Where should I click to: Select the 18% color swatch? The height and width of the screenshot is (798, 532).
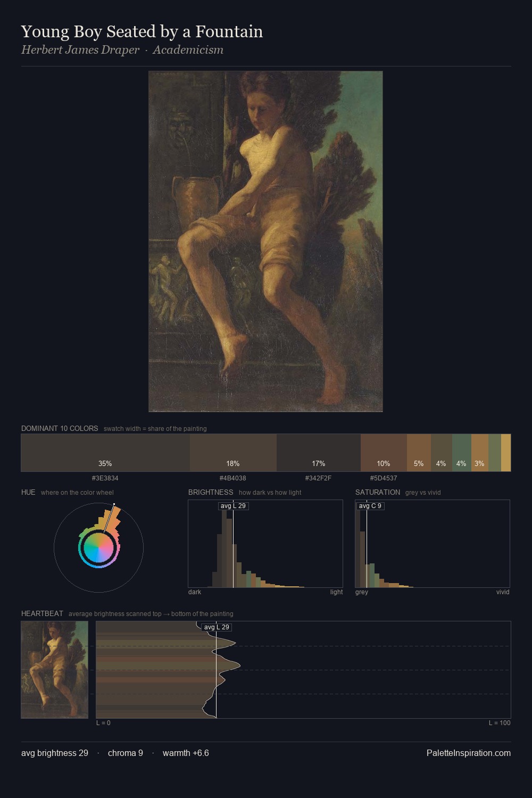(233, 453)
